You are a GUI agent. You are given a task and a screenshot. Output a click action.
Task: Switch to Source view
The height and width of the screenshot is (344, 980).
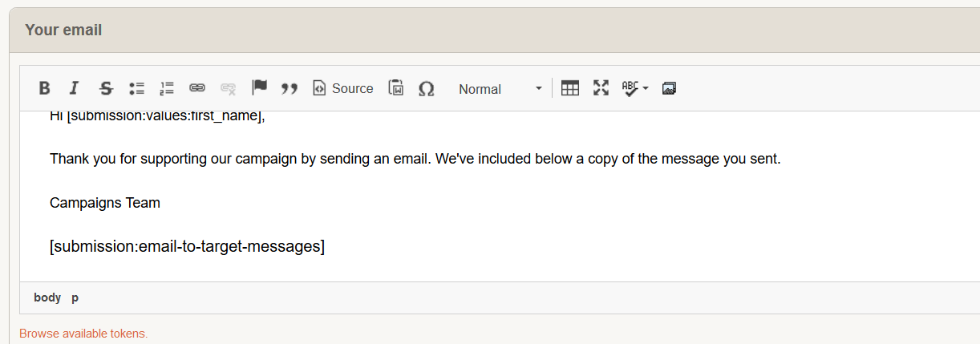coord(343,88)
